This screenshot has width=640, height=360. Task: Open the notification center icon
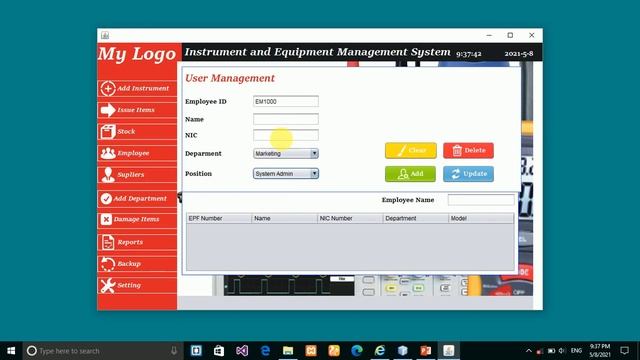[624, 351]
